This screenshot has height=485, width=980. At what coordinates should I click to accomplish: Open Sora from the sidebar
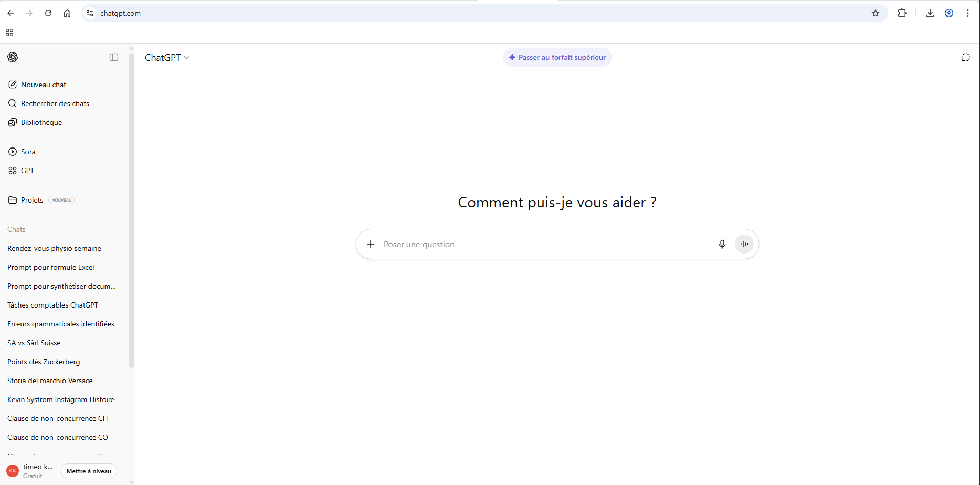tap(28, 152)
